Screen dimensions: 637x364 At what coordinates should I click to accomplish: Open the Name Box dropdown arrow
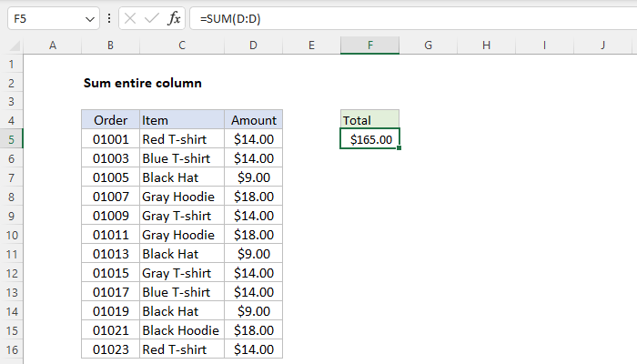tap(88, 19)
